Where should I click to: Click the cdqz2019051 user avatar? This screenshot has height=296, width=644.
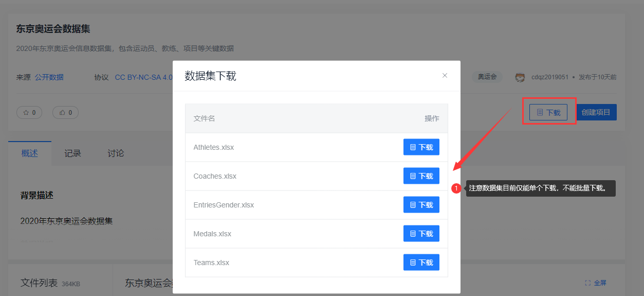[520, 77]
